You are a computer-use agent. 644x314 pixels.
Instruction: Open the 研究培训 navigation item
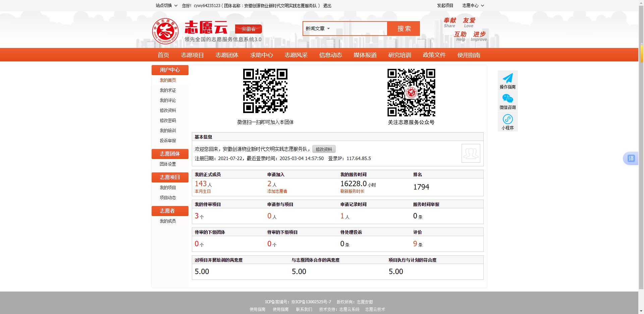400,55
